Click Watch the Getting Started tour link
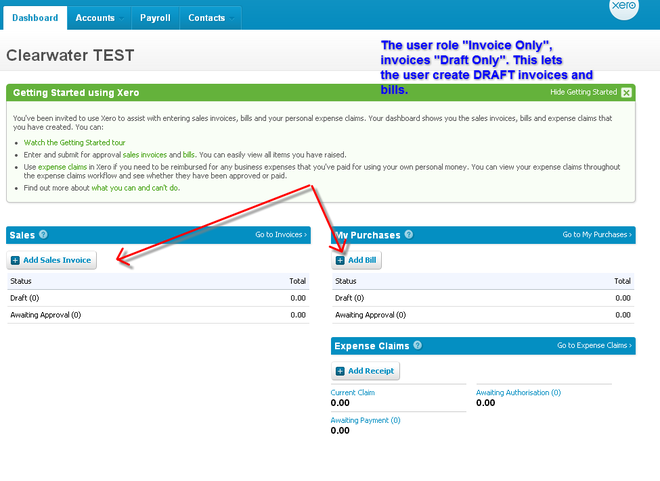The image size is (660, 481). pyautogui.click(x=70, y=143)
